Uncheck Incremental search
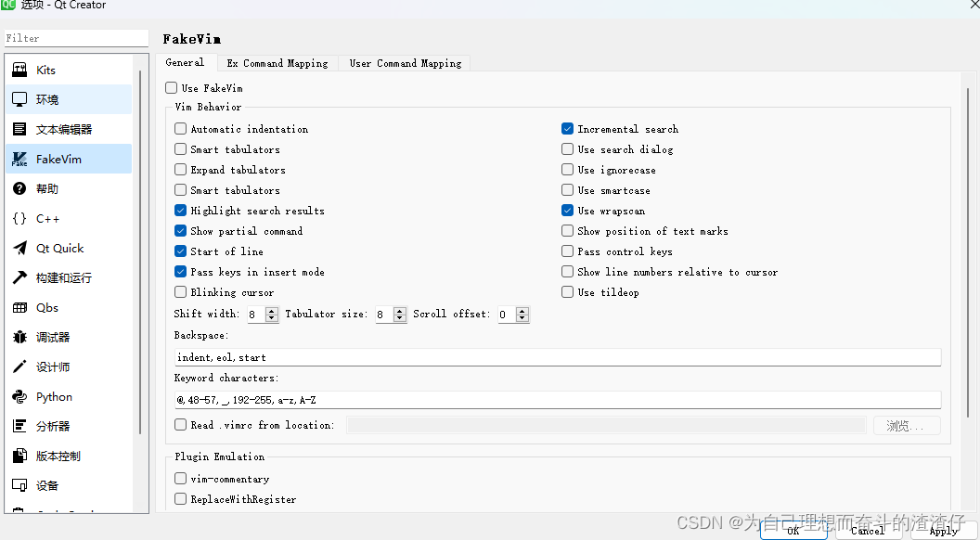The width and height of the screenshot is (980, 540). [x=568, y=129]
